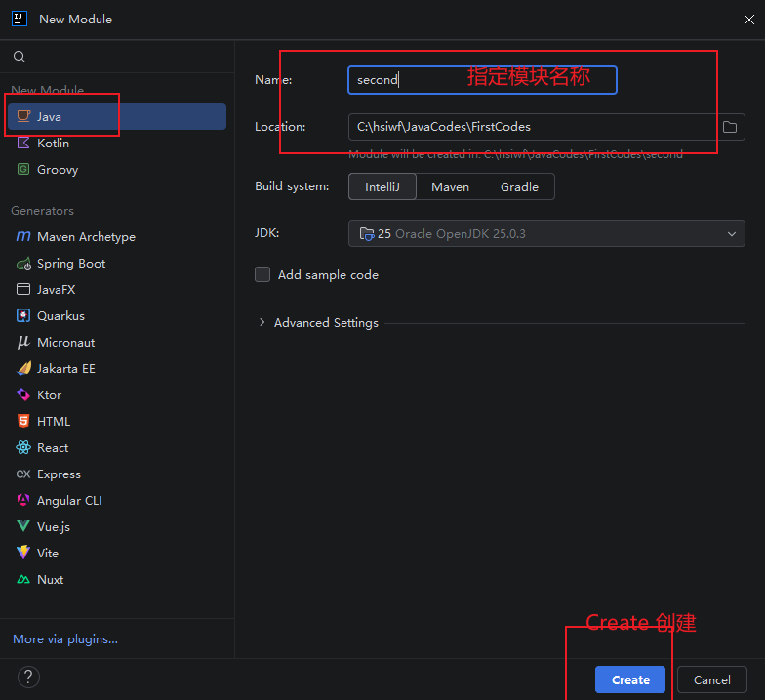Open the help question mark icon
The width and height of the screenshot is (765, 700).
(x=28, y=678)
